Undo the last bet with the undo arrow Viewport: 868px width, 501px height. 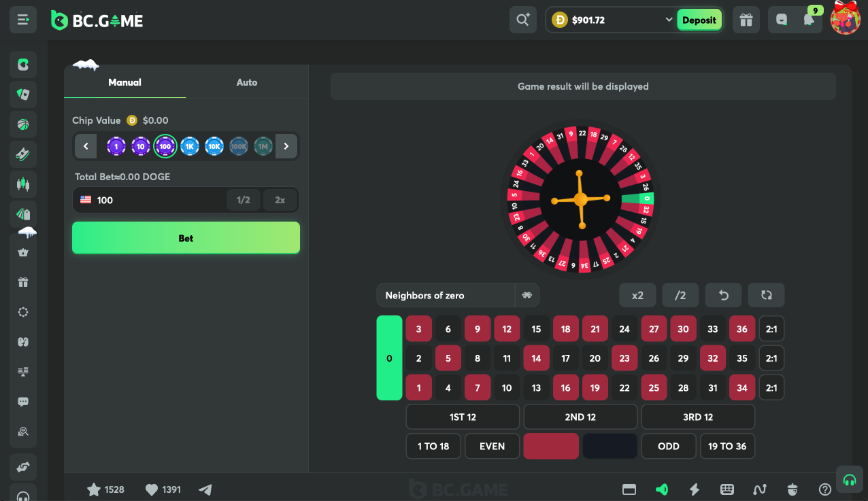pos(723,296)
